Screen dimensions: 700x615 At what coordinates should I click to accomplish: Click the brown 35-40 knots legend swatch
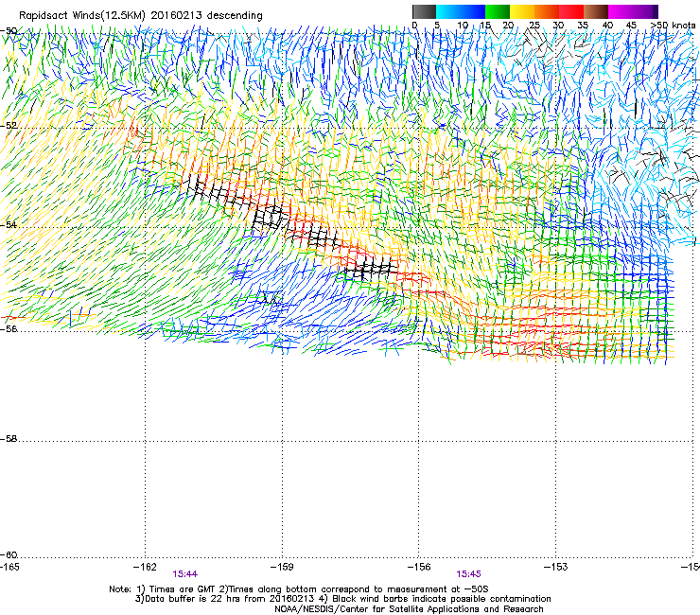[596, 11]
